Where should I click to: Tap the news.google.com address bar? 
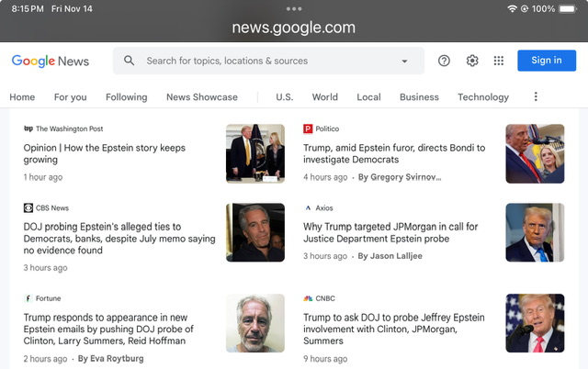pyautogui.click(x=294, y=28)
